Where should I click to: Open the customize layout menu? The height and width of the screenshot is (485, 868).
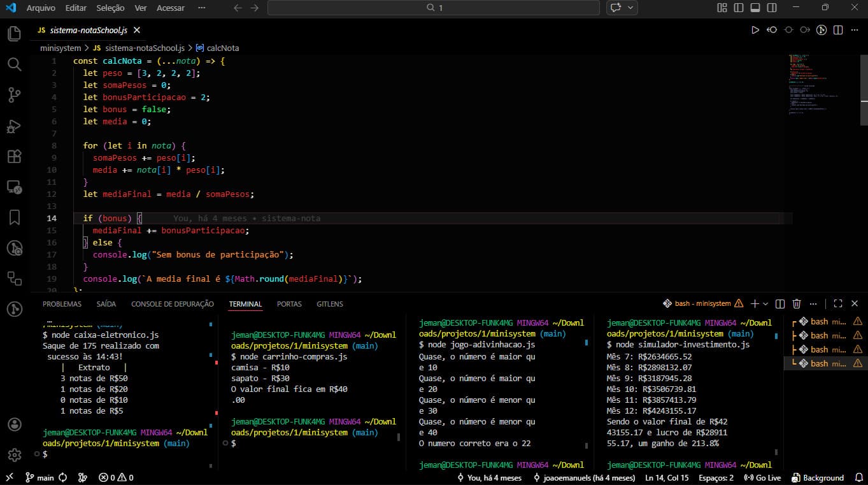(722, 8)
